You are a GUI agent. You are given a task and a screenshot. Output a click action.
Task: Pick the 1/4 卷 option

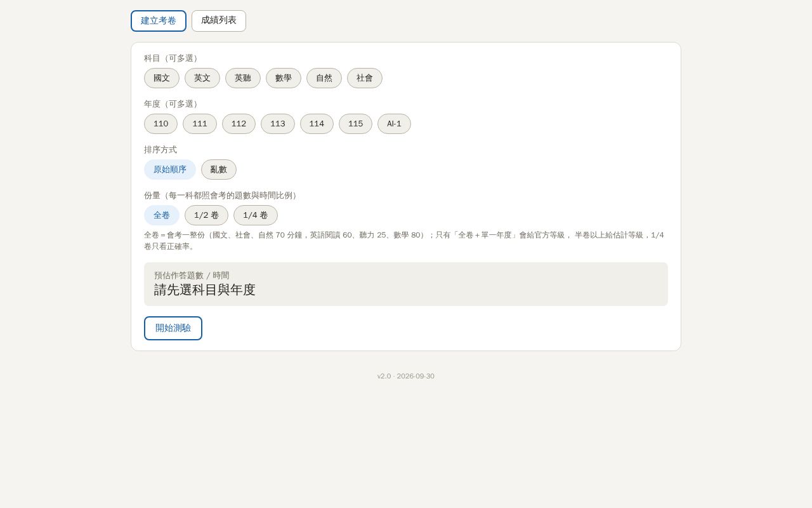pyautogui.click(x=256, y=215)
